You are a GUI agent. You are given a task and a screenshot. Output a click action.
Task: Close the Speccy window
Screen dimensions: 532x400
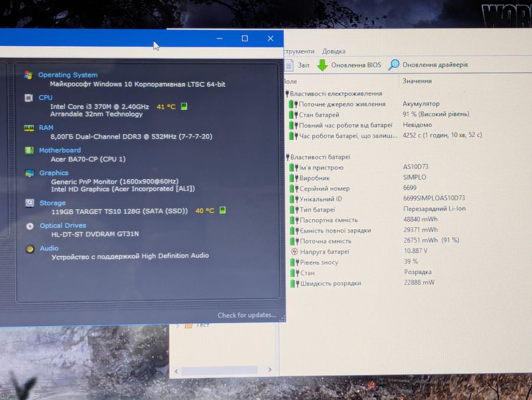(270, 38)
